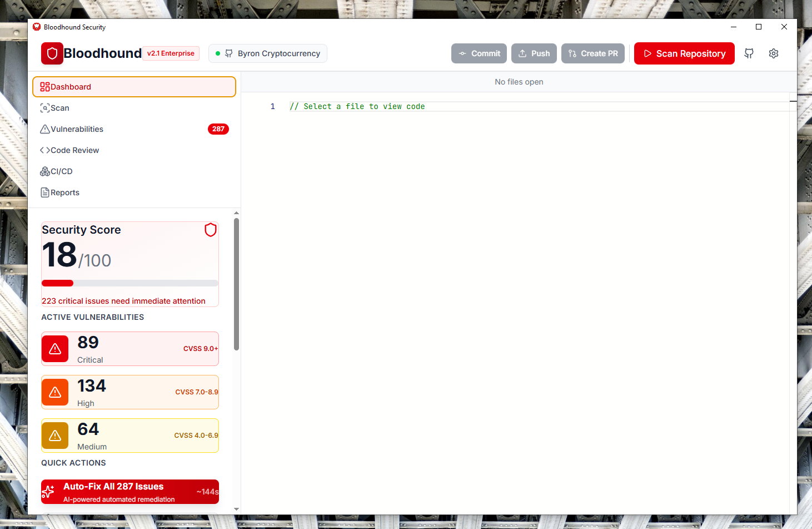Click the Create PR button
The height and width of the screenshot is (529, 812).
tap(592, 53)
